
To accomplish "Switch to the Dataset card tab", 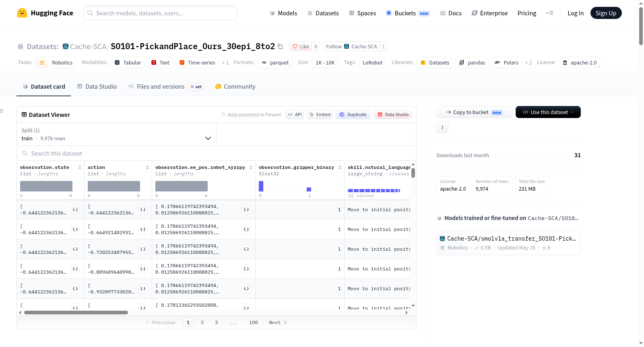I will [x=43, y=87].
